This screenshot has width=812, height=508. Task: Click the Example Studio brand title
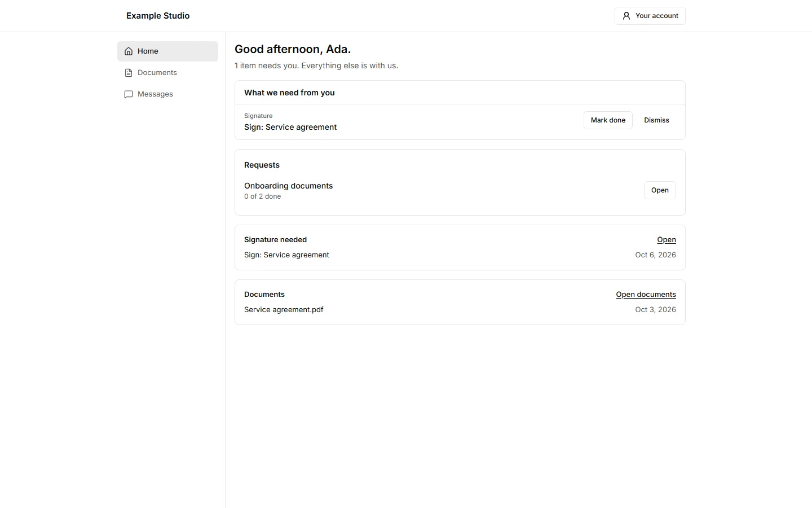click(x=158, y=16)
